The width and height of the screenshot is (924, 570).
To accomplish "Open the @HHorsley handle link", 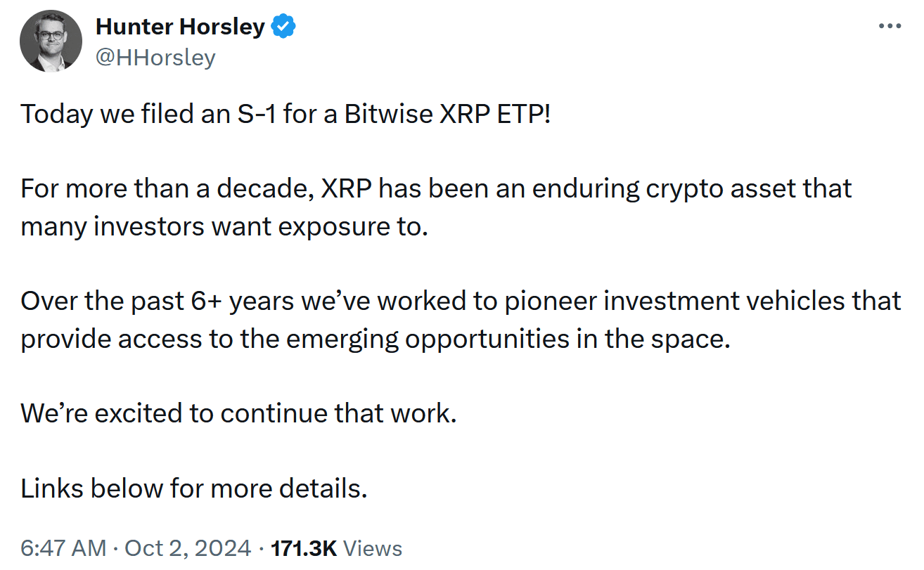I will click(155, 57).
